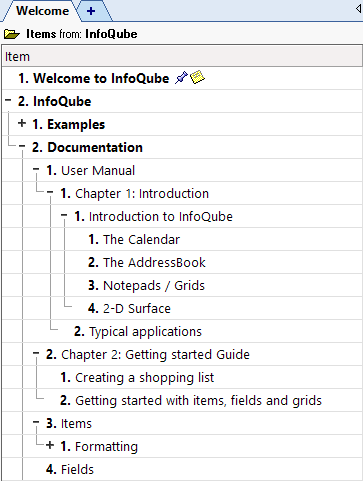
Task: Expand the '1. Examples' node
Action: (22, 123)
